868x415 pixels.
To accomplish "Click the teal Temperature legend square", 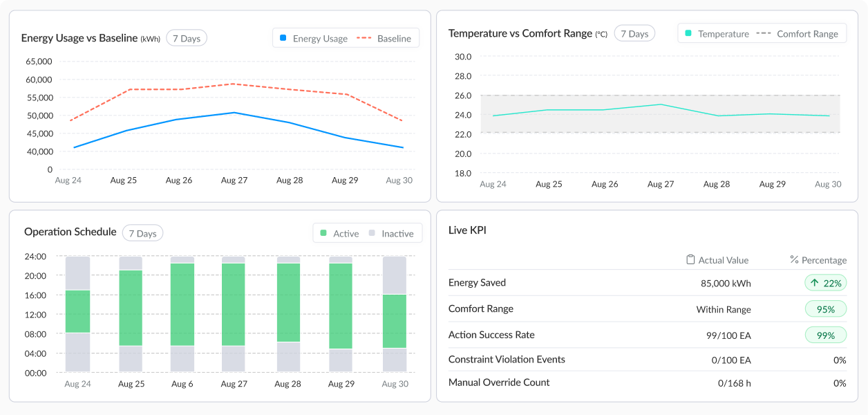I will pos(688,33).
